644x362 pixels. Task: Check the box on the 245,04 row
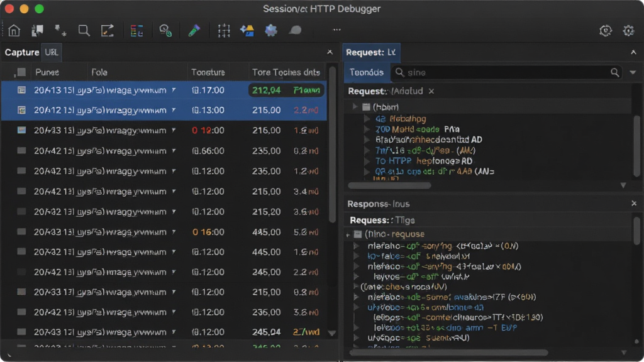coord(21,332)
